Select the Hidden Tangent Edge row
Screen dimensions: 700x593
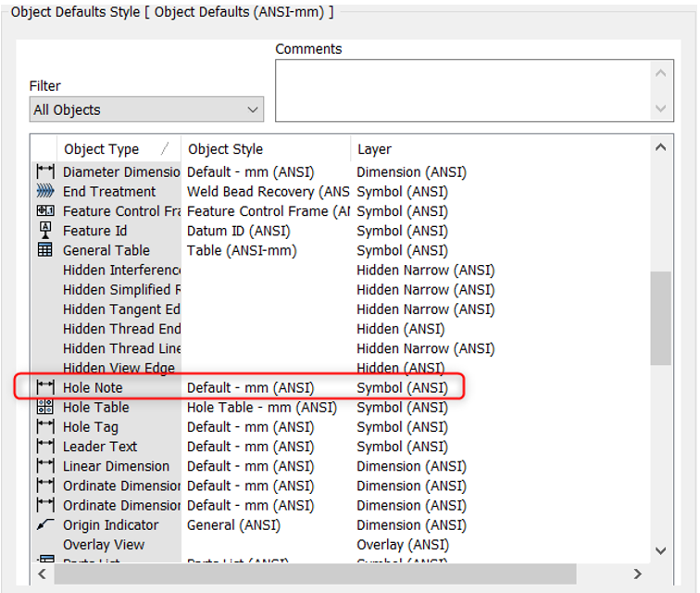[121, 309]
